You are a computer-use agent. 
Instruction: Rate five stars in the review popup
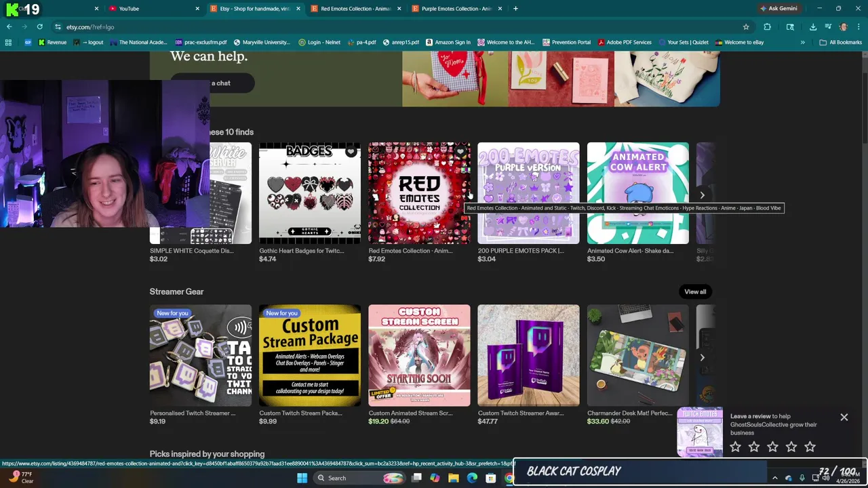coord(810,447)
